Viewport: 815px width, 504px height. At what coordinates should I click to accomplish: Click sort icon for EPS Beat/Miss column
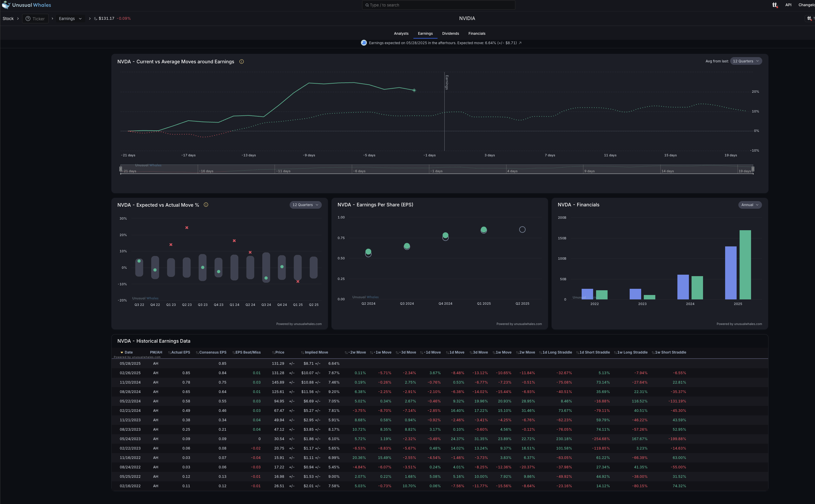coord(234,352)
